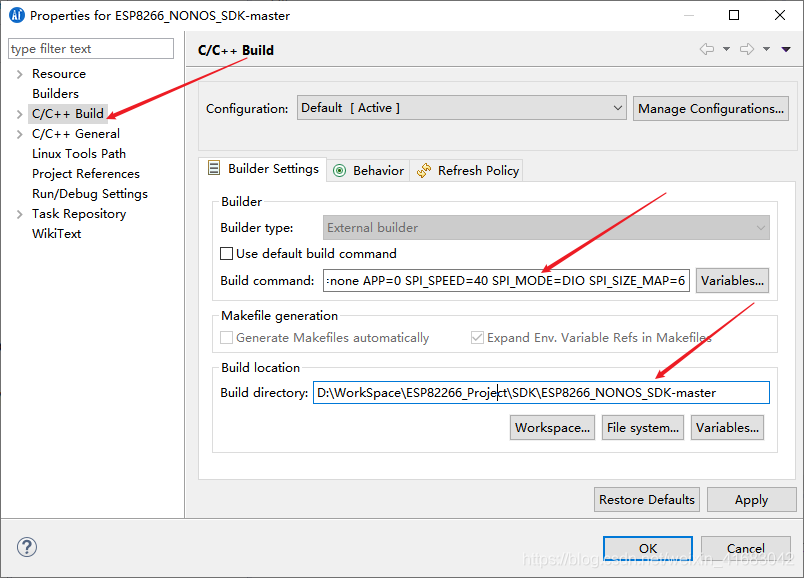Click the Builder Settings tab icon

(214, 168)
